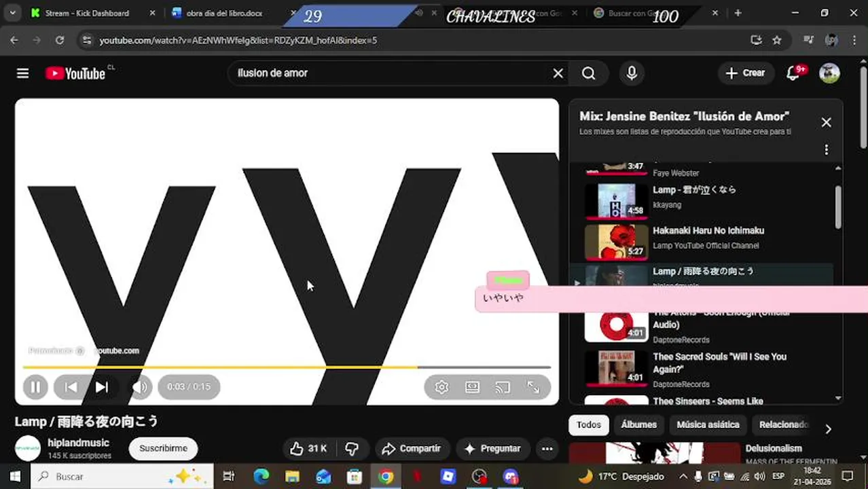Image resolution: width=868 pixels, height=489 pixels.
Task: Open the tab search dropdown
Action: pyautogui.click(x=12, y=13)
